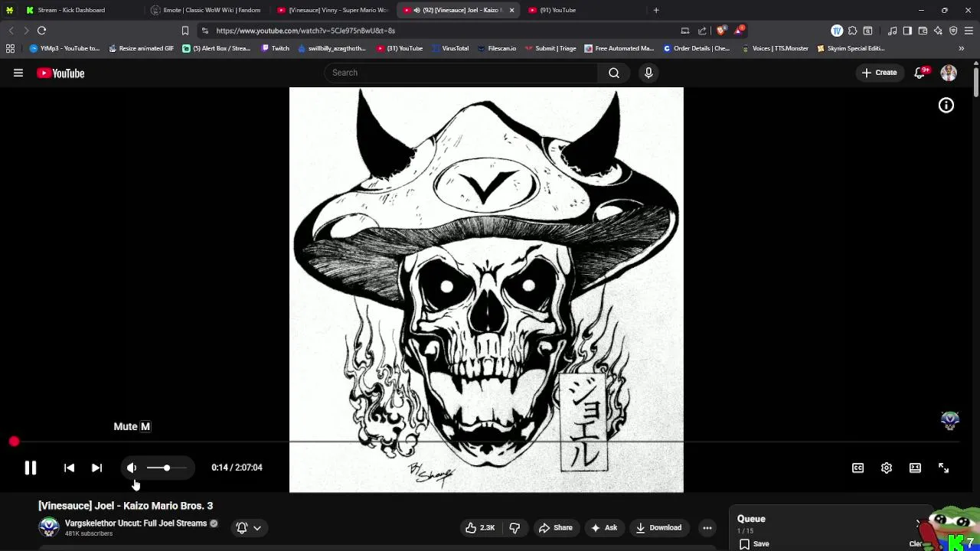Go to the previous video in queue
The height and width of the screenshot is (551, 980).
(69, 468)
